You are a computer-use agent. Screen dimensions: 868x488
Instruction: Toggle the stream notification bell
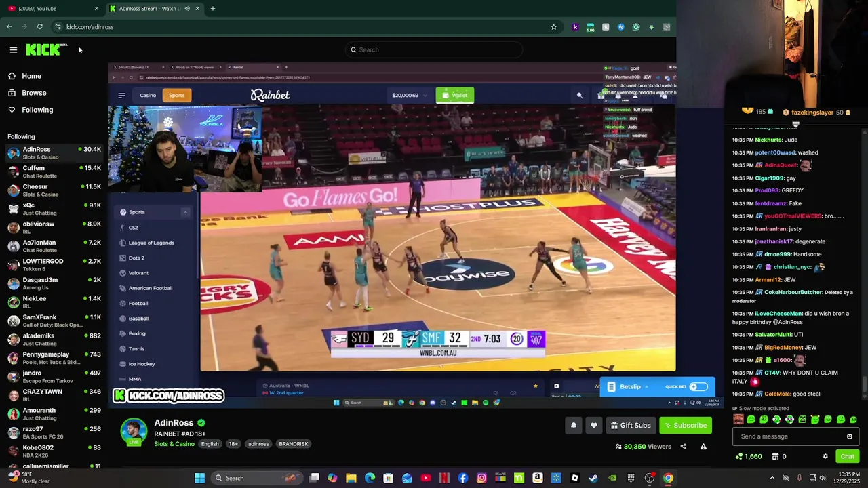coord(573,425)
